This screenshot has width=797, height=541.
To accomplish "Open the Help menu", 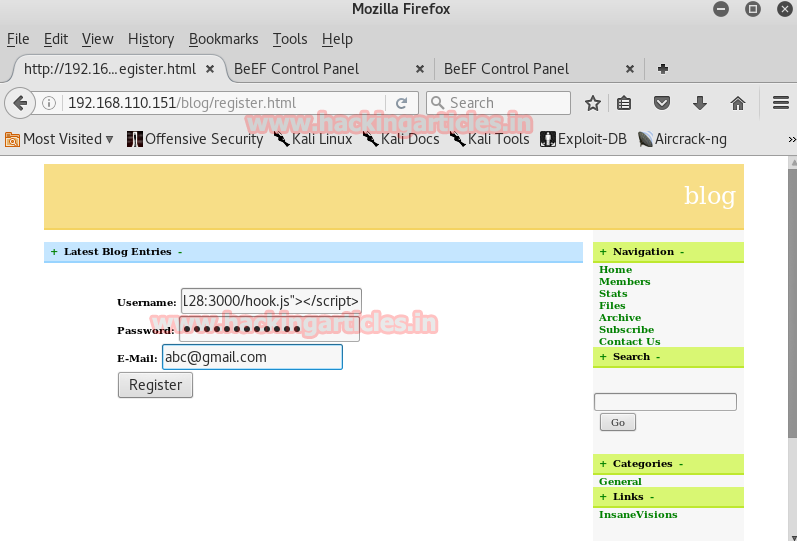I will click(x=337, y=39).
